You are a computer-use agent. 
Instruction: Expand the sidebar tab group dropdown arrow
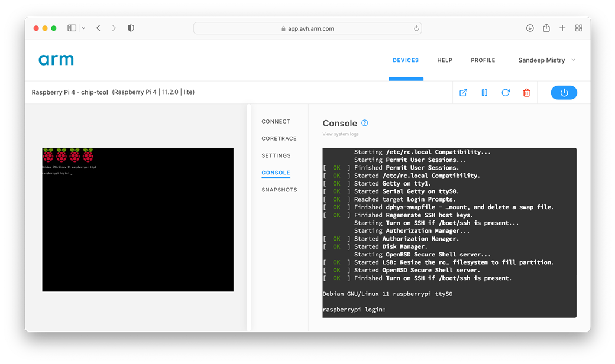tap(83, 28)
